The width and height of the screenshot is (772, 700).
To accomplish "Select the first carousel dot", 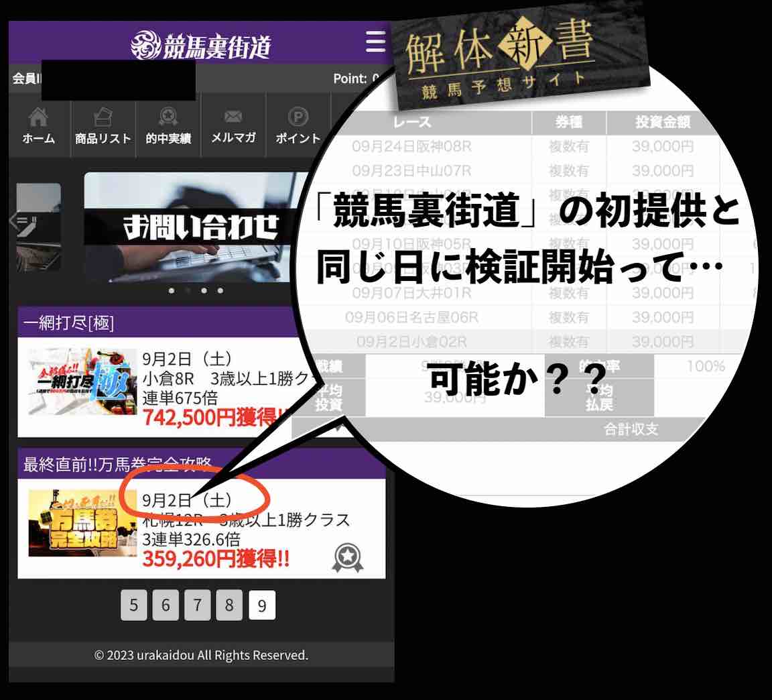I will [172, 291].
